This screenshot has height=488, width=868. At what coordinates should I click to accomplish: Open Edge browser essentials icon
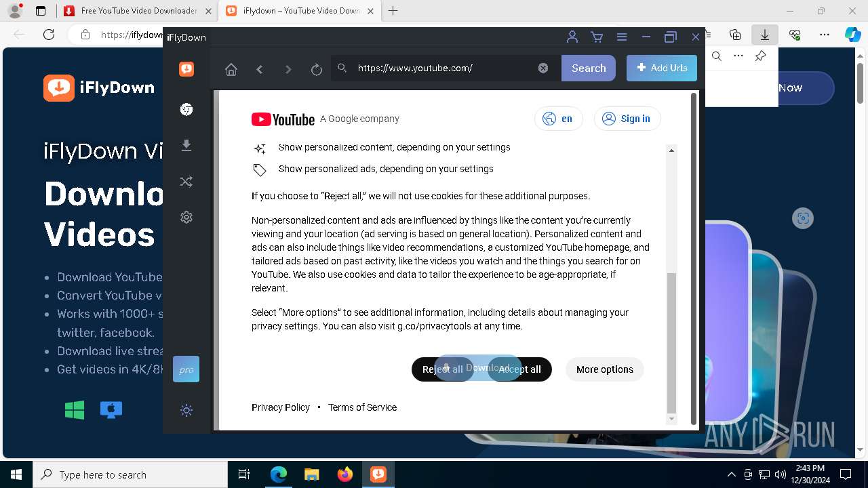pos(795,35)
